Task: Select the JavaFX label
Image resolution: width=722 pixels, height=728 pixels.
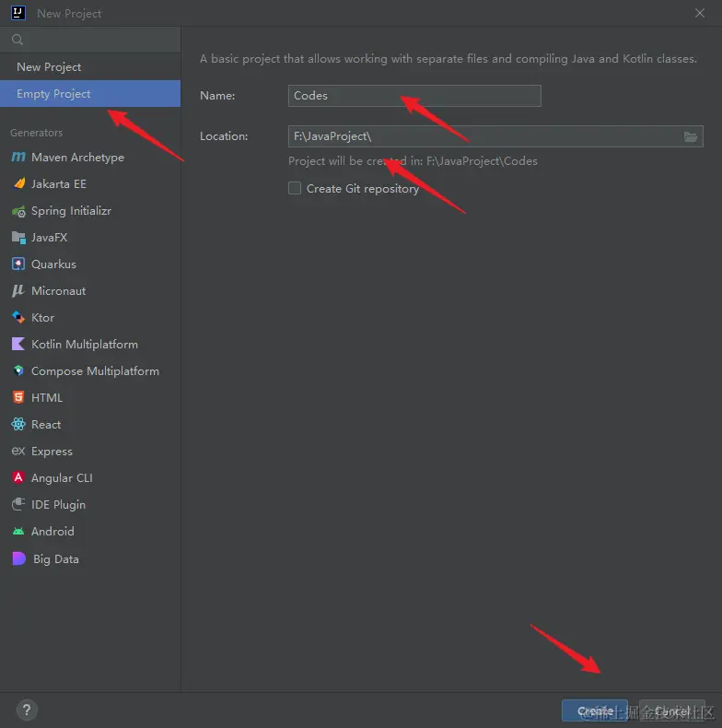Action: 49,237
